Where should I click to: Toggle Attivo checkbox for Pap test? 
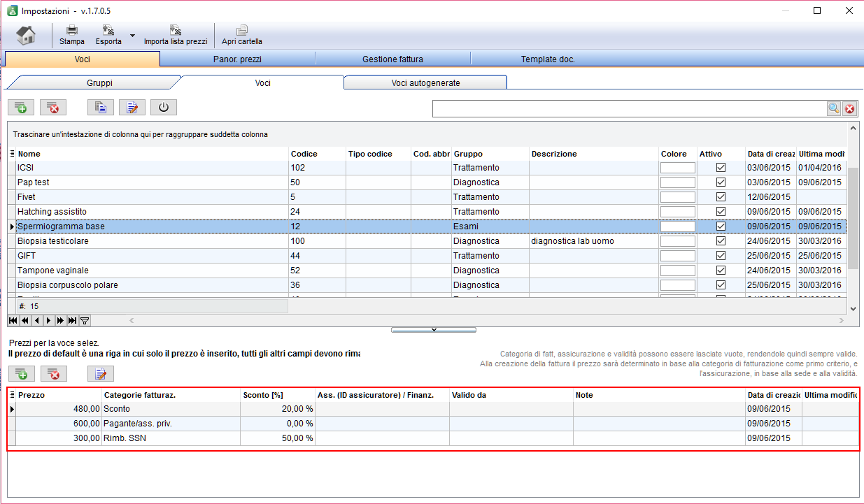721,182
